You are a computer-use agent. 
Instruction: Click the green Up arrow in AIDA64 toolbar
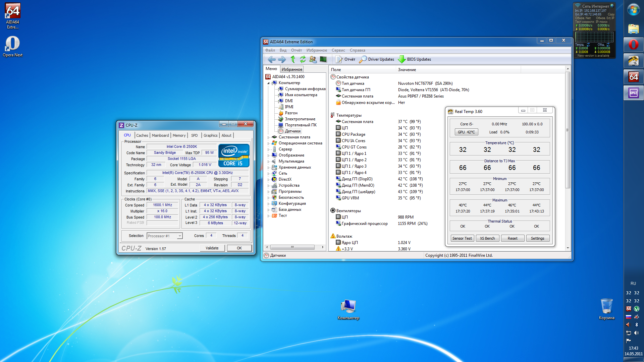click(293, 59)
